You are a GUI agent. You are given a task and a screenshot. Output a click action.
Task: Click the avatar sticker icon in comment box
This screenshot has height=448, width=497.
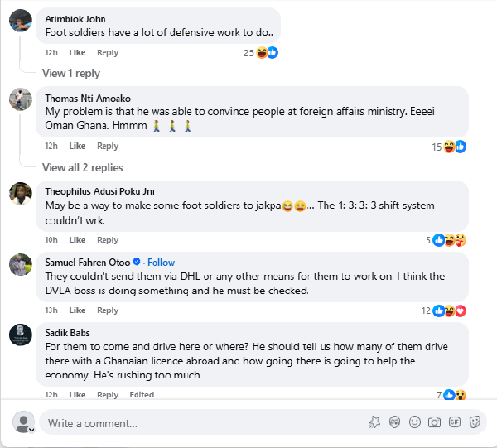[x=395, y=422]
